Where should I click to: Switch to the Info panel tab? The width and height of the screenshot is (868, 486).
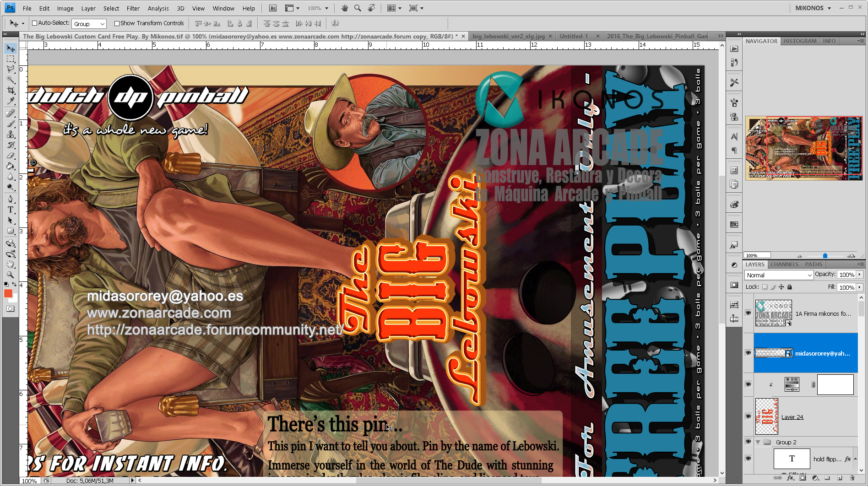pos(829,41)
